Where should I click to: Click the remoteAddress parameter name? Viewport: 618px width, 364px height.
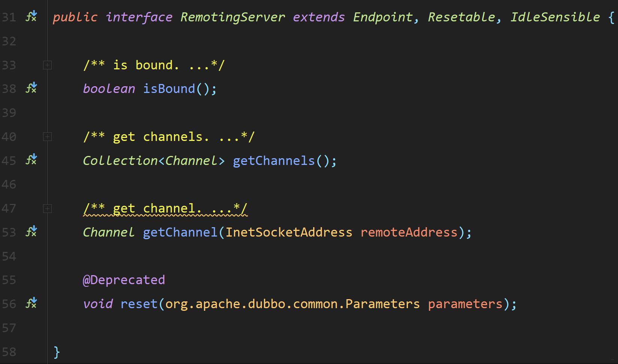point(409,232)
